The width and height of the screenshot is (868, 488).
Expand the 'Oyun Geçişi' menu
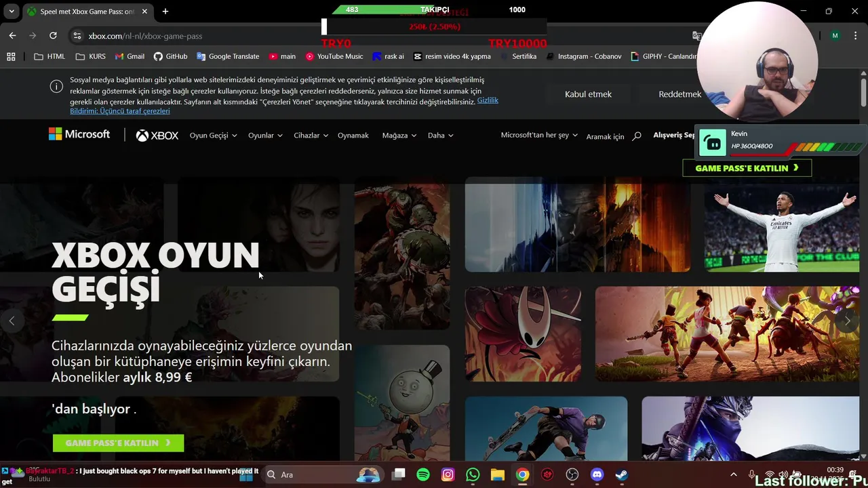(x=213, y=136)
